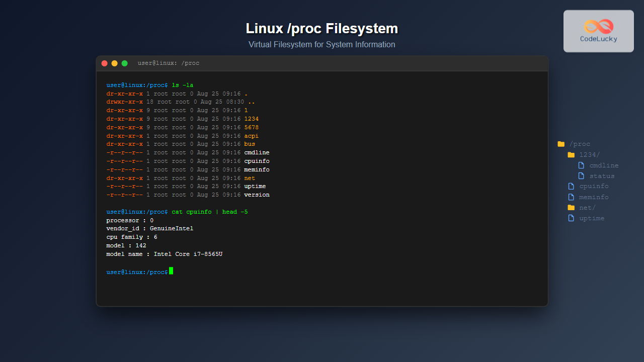Click the meminfo file icon in tree
Image resolution: width=644 pixels, height=362 pixels.
571,197
